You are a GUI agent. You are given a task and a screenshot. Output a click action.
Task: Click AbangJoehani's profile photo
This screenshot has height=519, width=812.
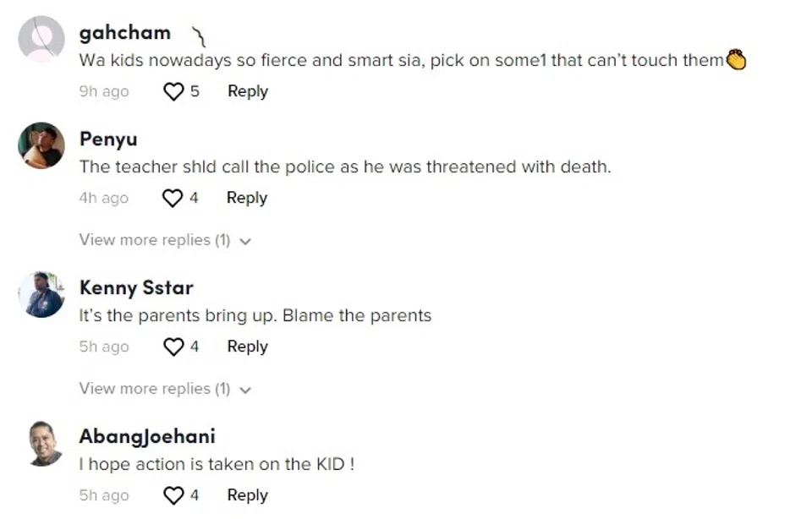[41, 443]
